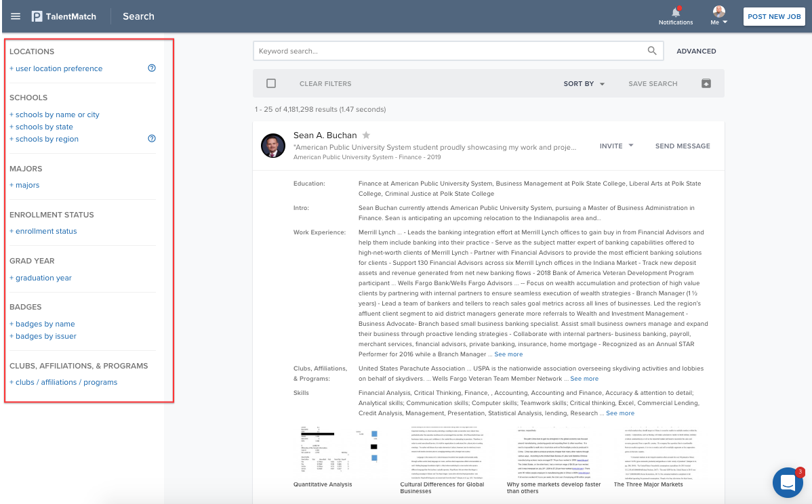Expand the schools by name or city filter
This screenshot has height=504, width=812.
[54, 114]
